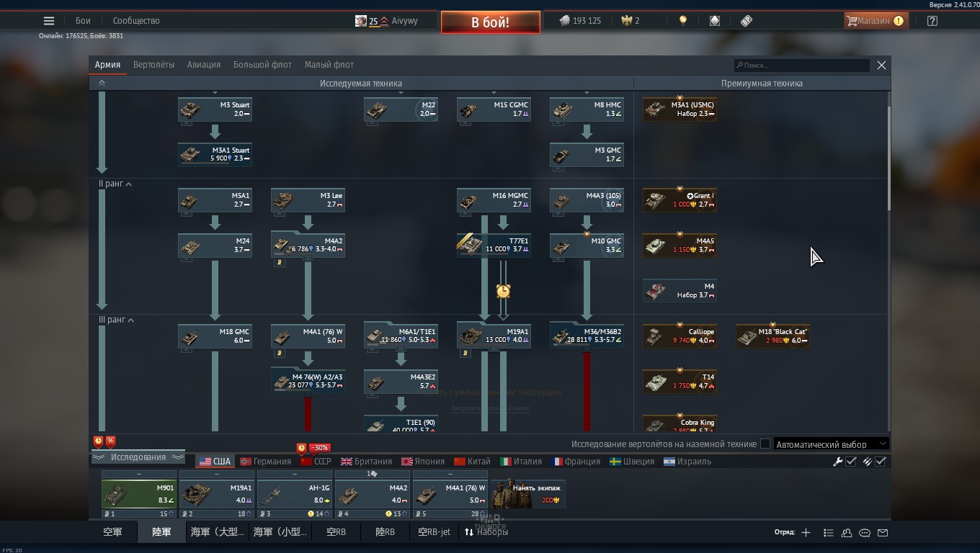Click the diamond-shaped icon beside the lightbulb
The image size is (980, 553).
coord(715,21)
